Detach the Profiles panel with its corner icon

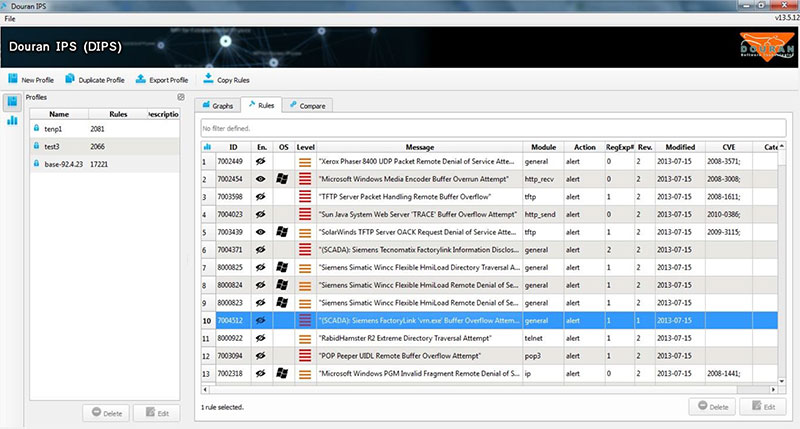pyautogui.click(x=181, y=97)
